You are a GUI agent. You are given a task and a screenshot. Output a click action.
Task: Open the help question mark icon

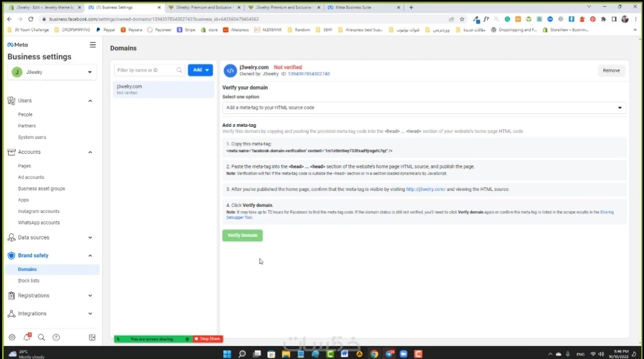coord(56,337)
